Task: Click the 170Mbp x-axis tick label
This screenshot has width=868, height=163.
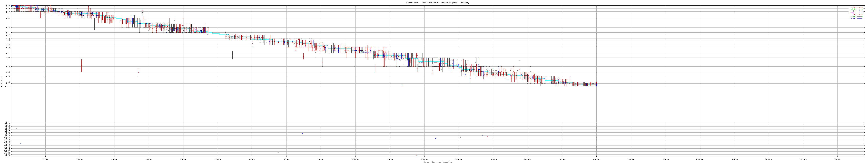Action: pyautogui.click(x=596, y=159)
